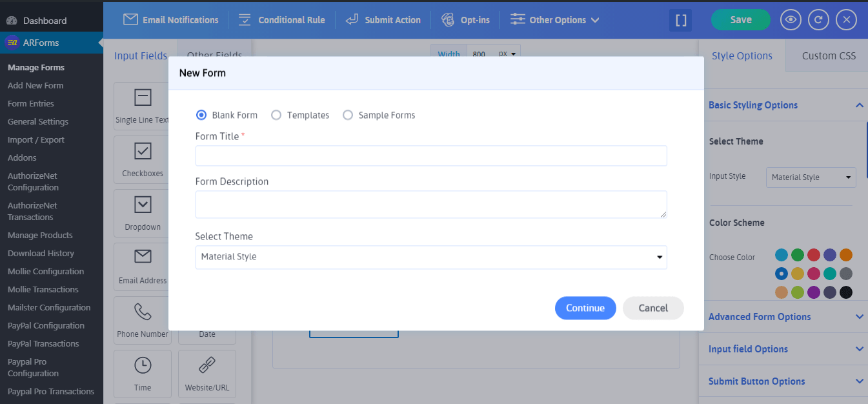Click the Form Title input field
Screen dimensions: 868x404
tap(431, 156)
